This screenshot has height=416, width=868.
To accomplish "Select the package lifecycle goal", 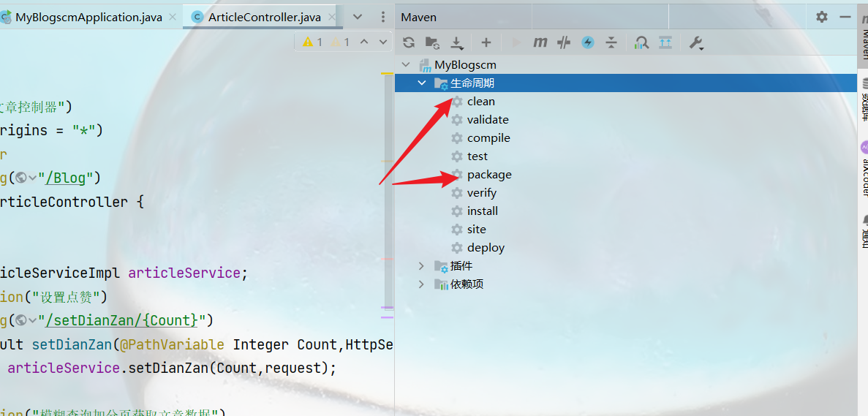I will coord(488,175).
